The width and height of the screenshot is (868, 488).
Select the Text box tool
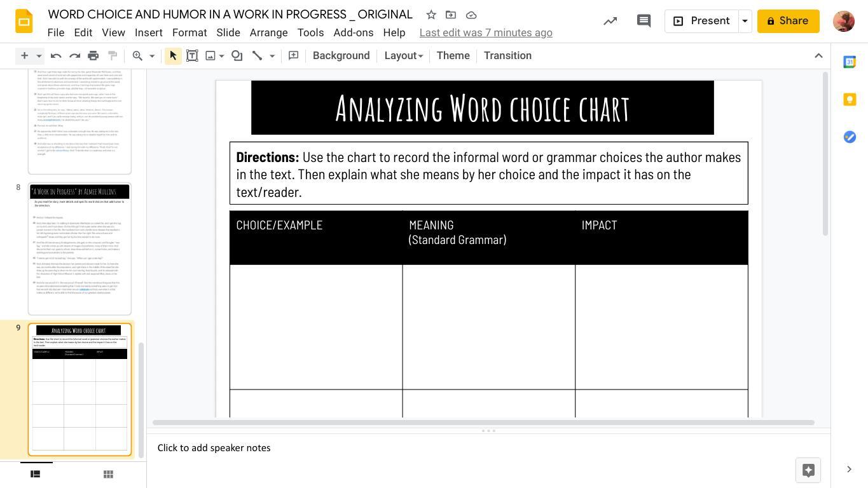coord(192,56)
